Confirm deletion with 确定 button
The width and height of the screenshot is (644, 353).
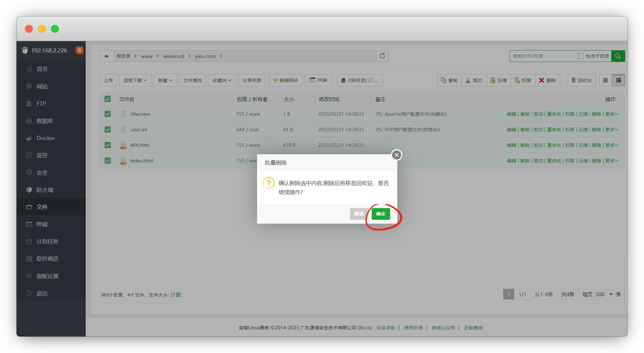click(x=381, y=214)
